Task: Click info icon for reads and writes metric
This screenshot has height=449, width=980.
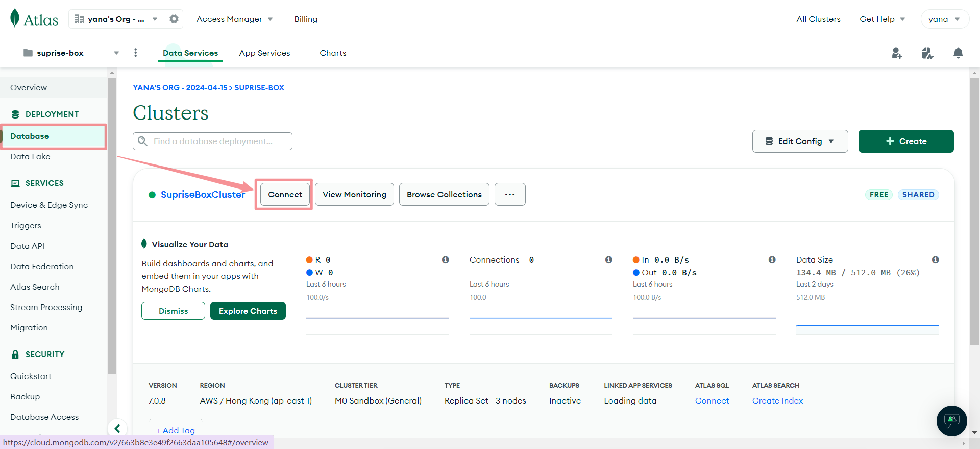Action: pos(445,259)
